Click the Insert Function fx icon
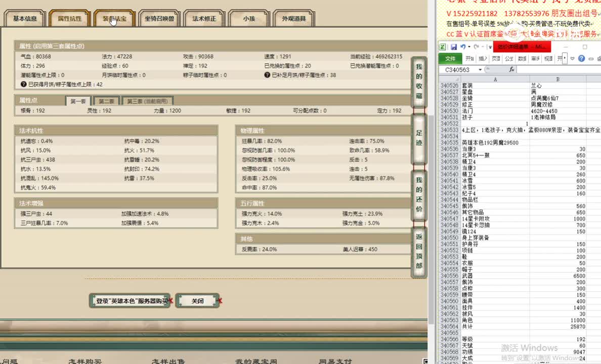This screenshot has height=364, width=601. [511, 69]
